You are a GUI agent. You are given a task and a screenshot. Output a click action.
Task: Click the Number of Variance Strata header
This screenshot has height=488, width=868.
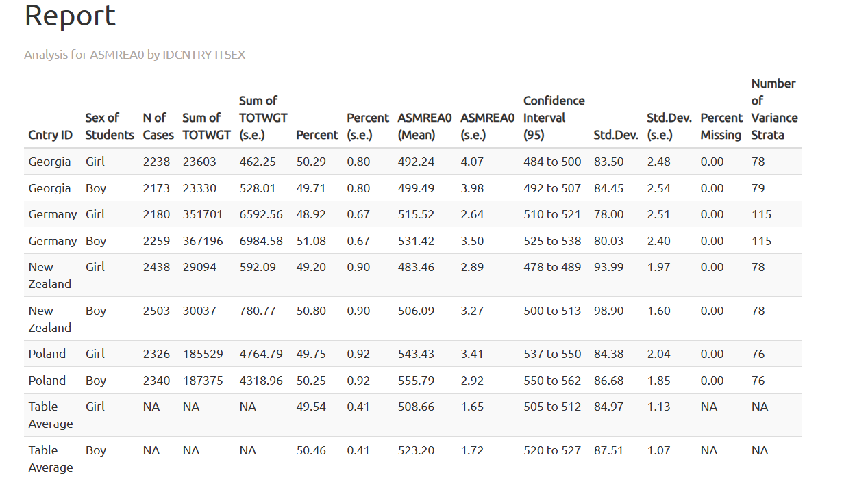774,110
